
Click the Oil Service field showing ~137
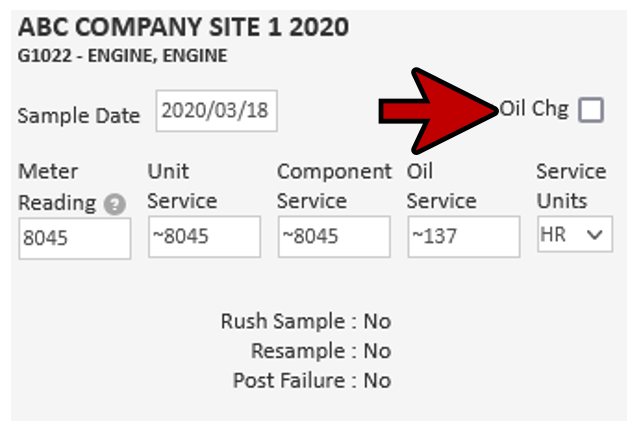(x=463, y=238)
